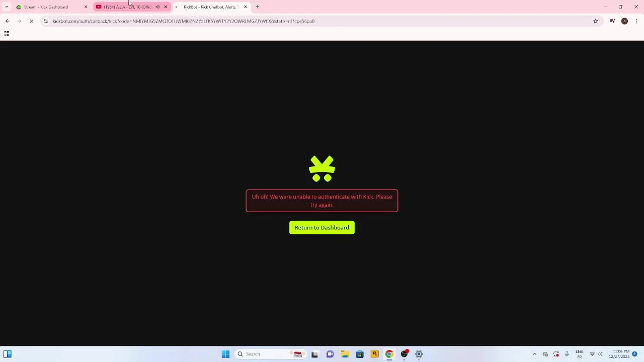Click the taskbar Search box
This screenshot has width=644, height=362.
pyautogui.click(x=270, y=354)
